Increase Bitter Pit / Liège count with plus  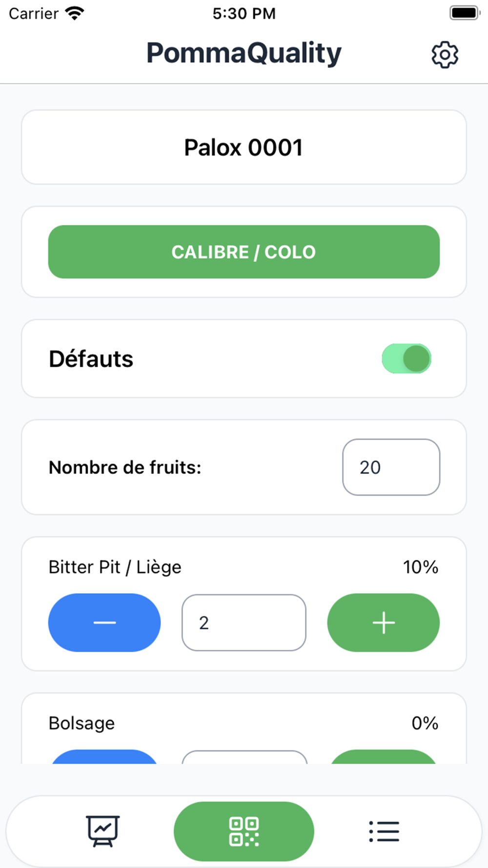pos(384,622)
